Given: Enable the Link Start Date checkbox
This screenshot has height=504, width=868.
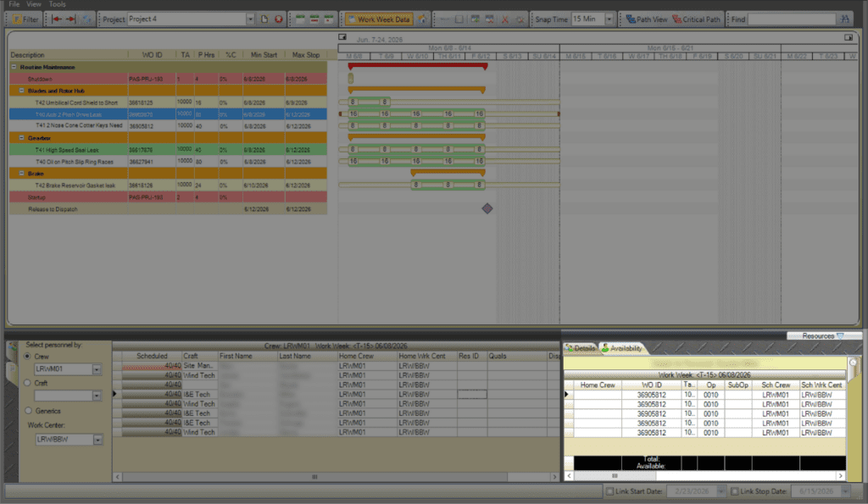Looking at the screenshot, I should [610, 491].
